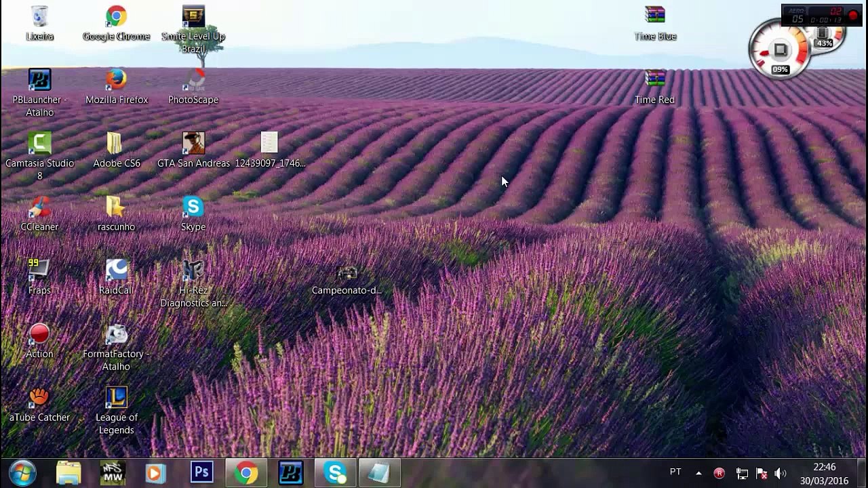Select the Mozilla Firefox desktop icon

(116, 87)
